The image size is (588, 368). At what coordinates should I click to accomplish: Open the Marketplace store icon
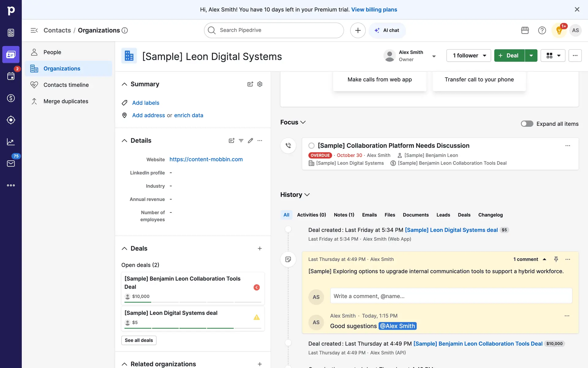tap(525, 30)
